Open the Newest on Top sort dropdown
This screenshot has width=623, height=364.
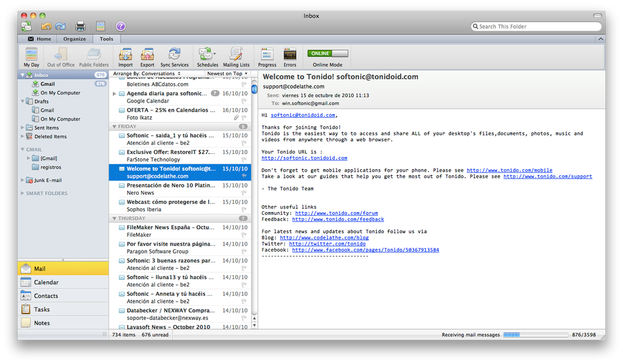pyautogui.click(x=225, y=73)
